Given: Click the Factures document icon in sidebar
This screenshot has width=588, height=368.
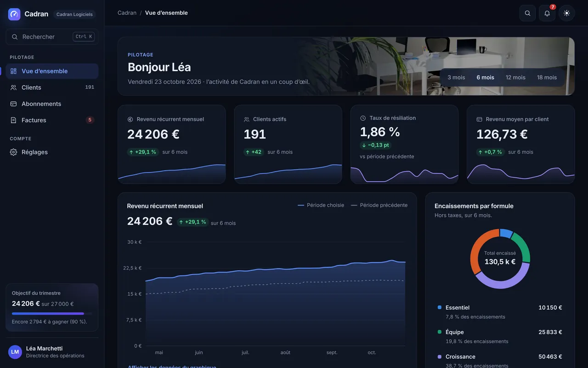Looking at the screenshot, I should 13,120.
